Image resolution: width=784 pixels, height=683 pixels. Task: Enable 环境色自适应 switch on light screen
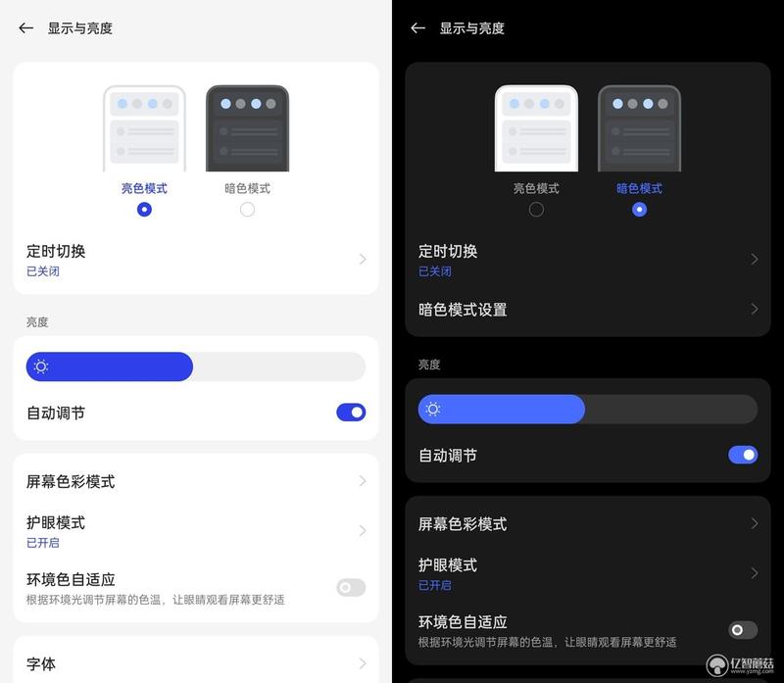351,588
